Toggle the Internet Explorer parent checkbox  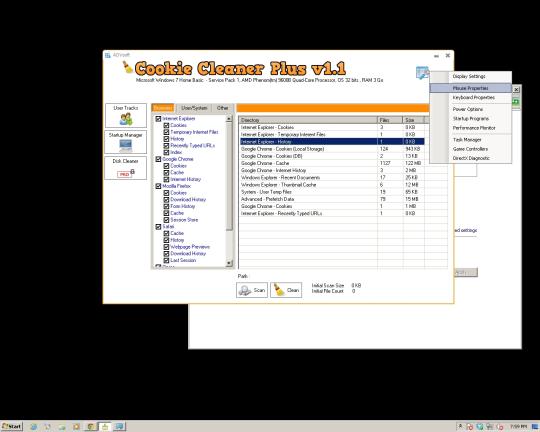(158, 119)
